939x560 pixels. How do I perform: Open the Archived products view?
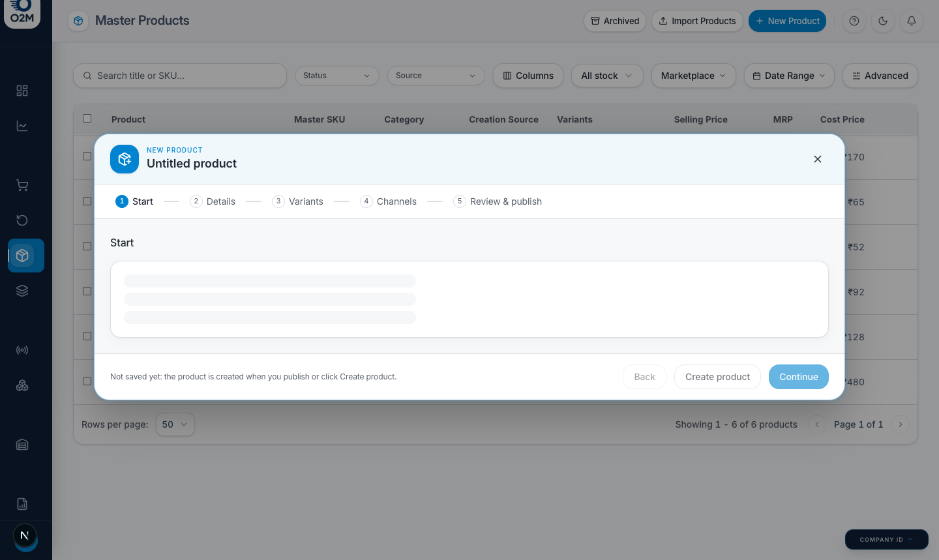coord(615,21)
